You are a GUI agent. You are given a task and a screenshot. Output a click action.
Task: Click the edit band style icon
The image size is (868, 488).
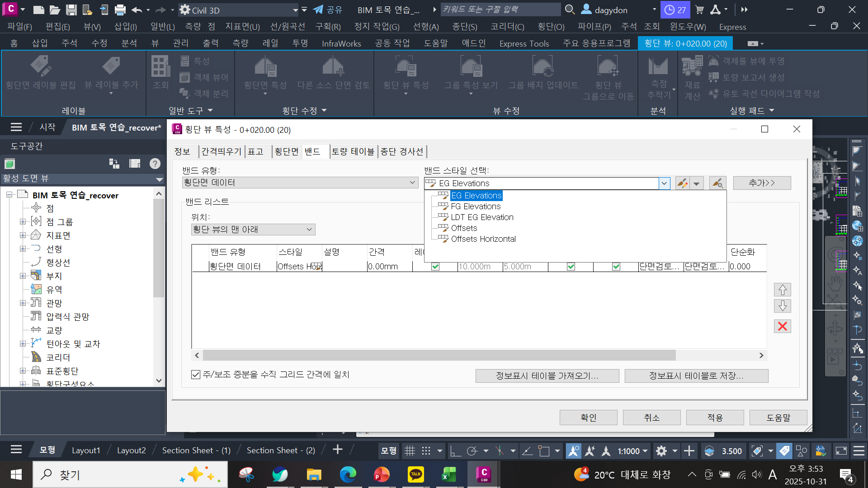682,183
